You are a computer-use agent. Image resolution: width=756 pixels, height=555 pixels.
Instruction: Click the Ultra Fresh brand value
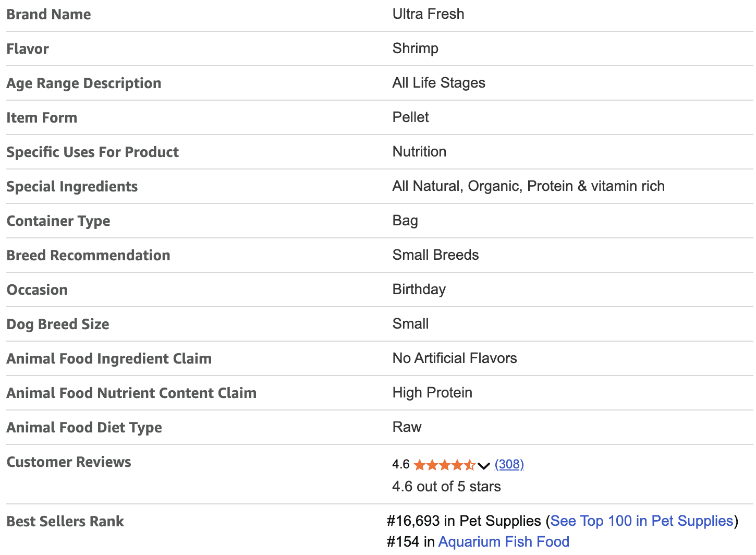[x=428, y=14]
